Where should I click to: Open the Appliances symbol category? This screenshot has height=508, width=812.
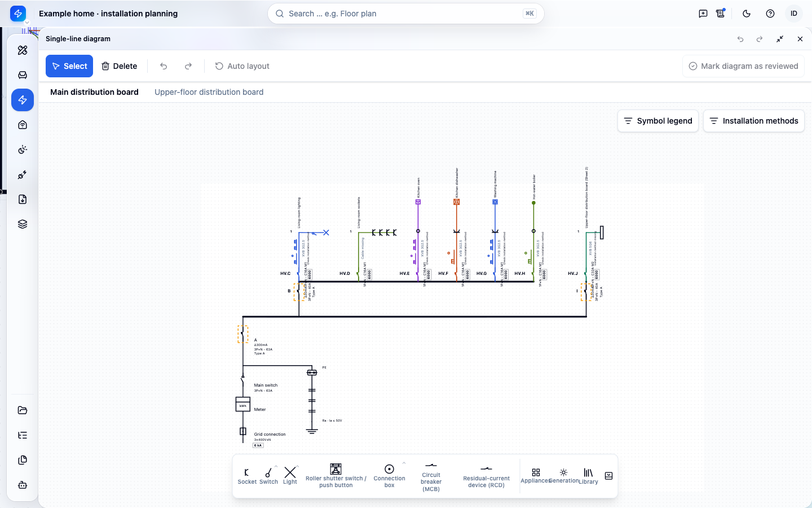click(536, 476)
